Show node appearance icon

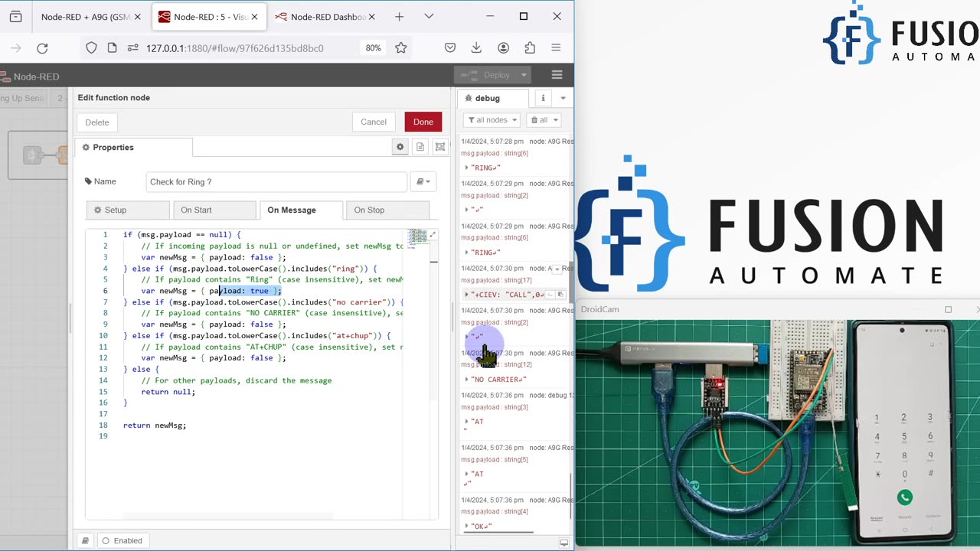tap(440, 147)
